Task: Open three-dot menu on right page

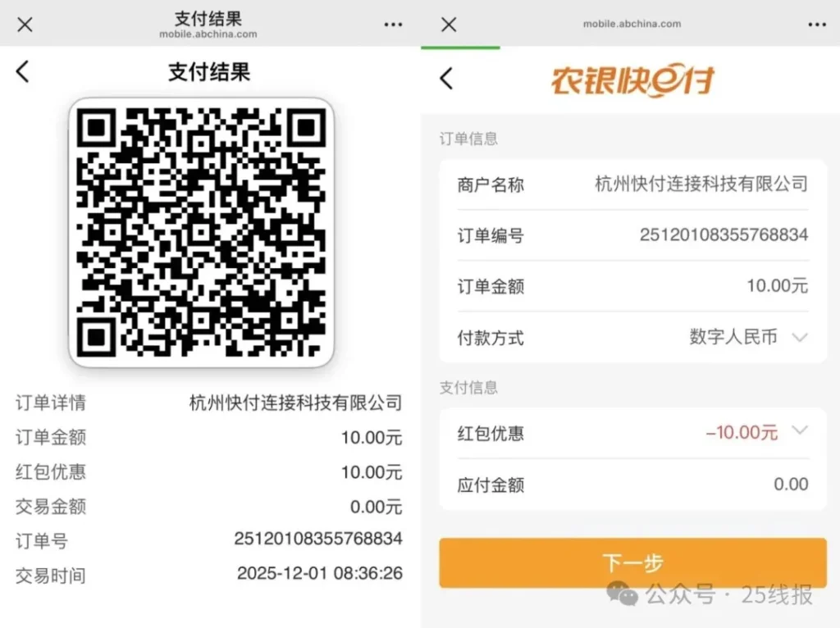Action: (817, 25)
